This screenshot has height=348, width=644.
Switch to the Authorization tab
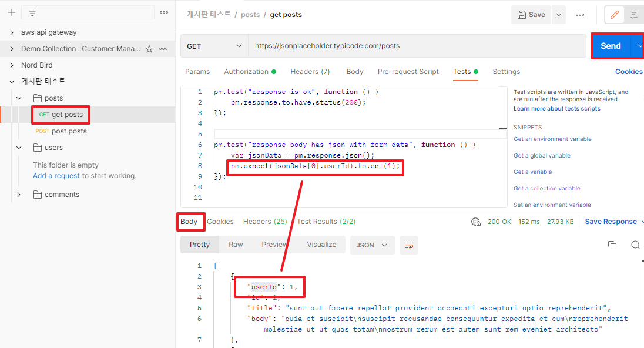pyautogui.click(x=250, y=72)
